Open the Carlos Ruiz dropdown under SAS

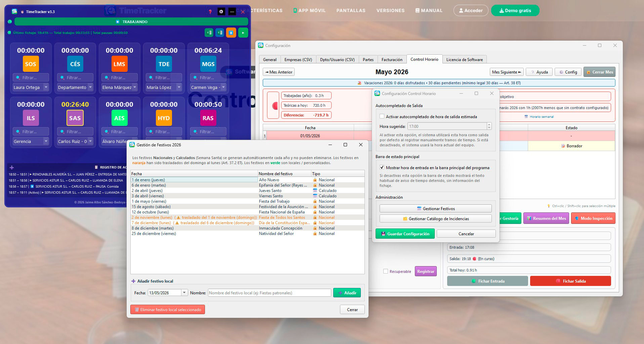(x=75, y=141)
